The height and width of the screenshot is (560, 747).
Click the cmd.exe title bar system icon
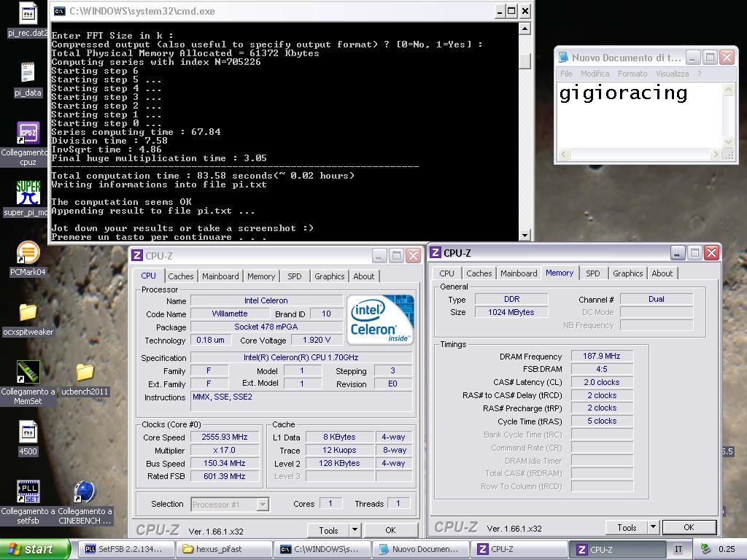(60, 11)
